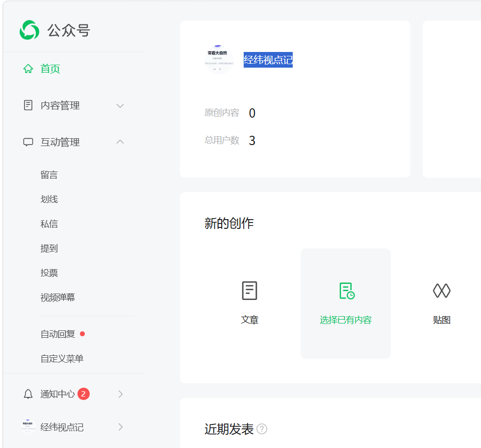Click the document icon beside 内容管理
The height and width of the screenshot is (448, 481).
pyautogui.click(x=28, y=105)
